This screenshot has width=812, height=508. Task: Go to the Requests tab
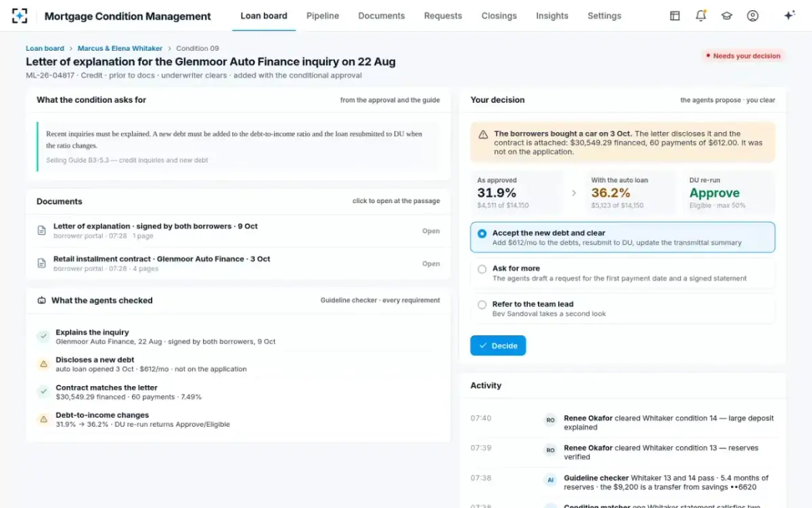click(443, 16)
